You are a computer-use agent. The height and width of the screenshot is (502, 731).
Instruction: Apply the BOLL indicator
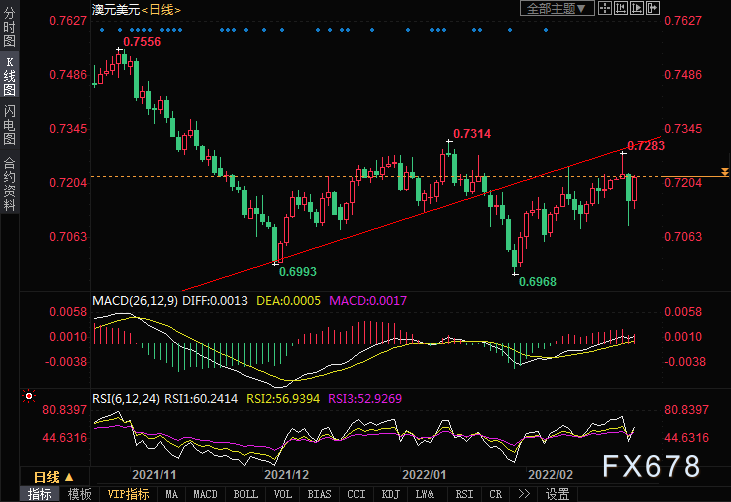pos(245,494)
